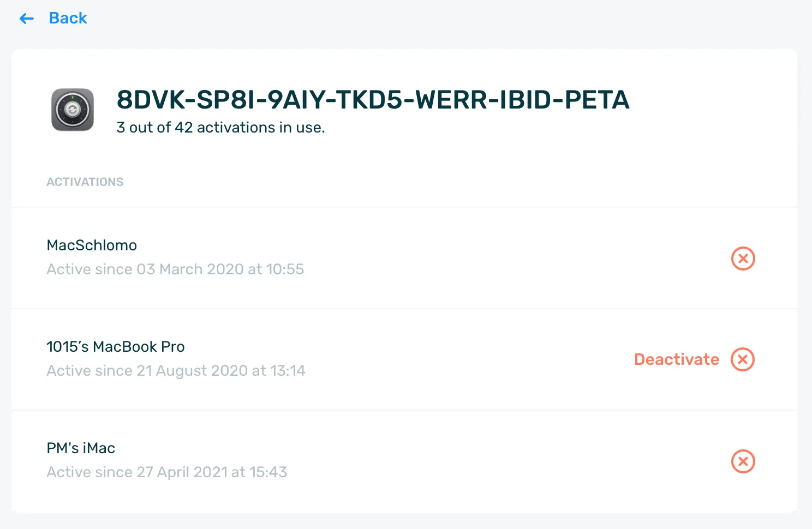This screenshot has height=529, width=812.
Task: Click 'Active since 03 March 2020 at 10:55'
Action: (x=175, y=269)
